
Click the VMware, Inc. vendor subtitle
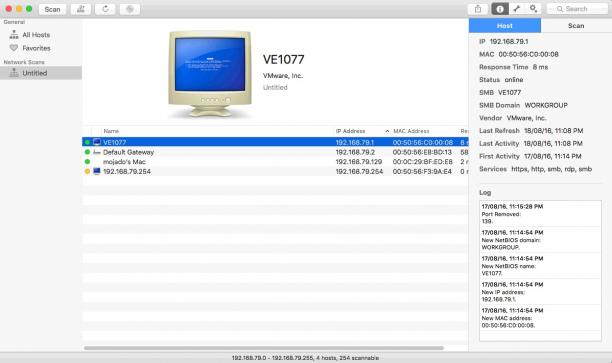[283, 76]
